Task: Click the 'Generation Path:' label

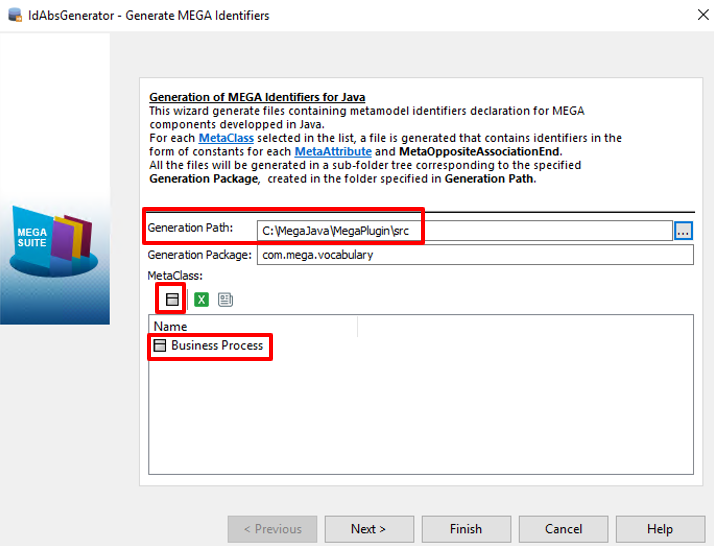Action: click(x=190, y=228)
